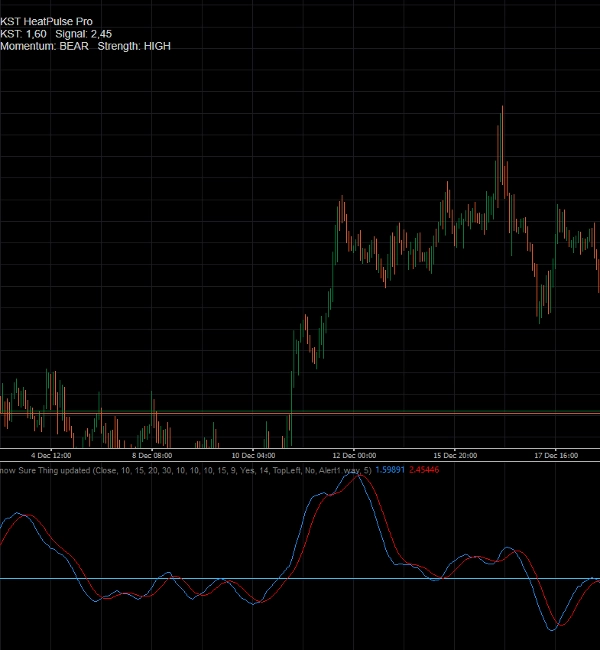Click the blue 1.59891 indicator value
The width and height of the screenshot is (600, 650).
[390, 469]
